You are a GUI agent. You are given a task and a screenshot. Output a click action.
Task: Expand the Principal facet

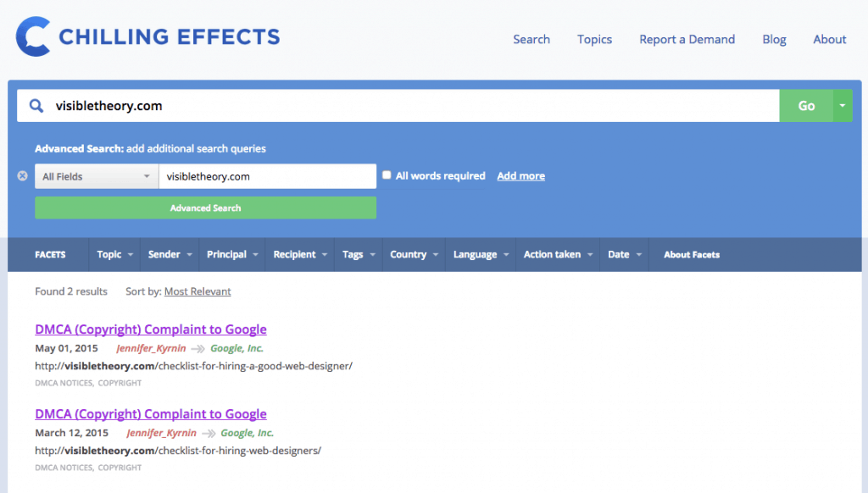pyautogui.click(x=232, y=254)
